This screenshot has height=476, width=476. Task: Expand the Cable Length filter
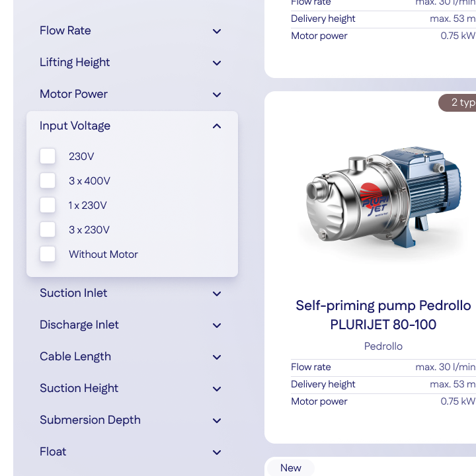(x=130, y=357)
